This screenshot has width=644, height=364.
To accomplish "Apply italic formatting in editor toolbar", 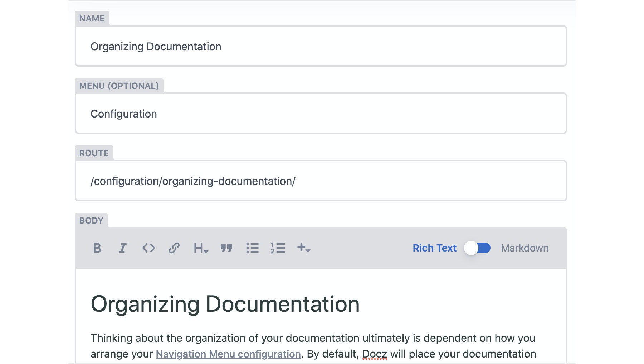I will click(x=122, y=248).
